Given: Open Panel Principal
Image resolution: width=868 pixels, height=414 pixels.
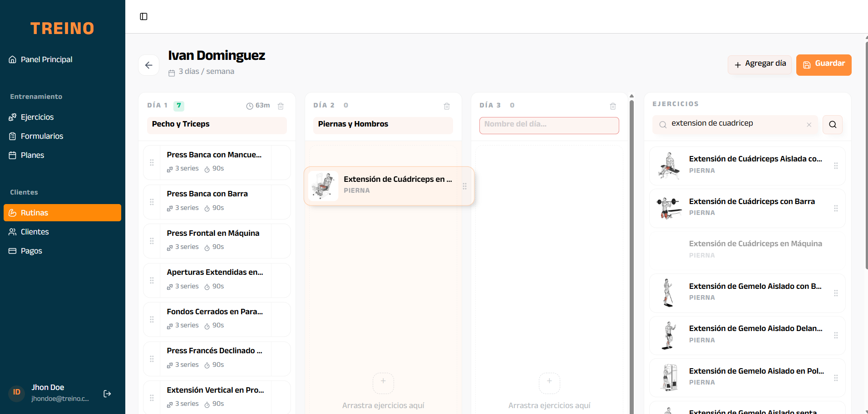Looking at the screenshot, I should click(62, 59).
